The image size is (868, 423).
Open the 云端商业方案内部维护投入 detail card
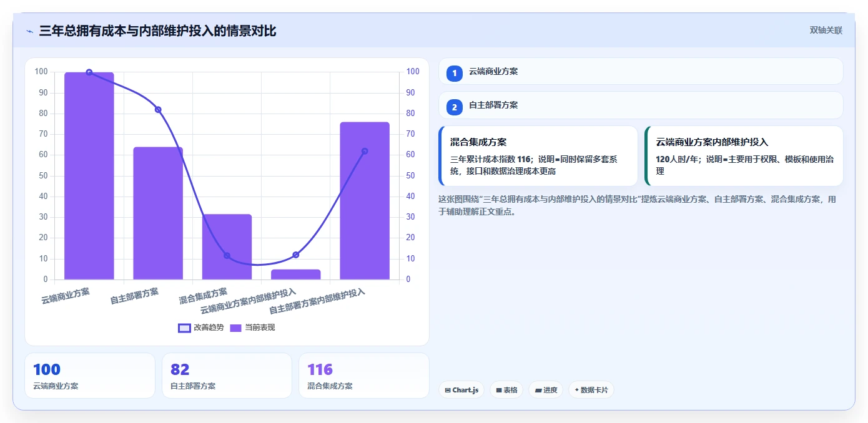[x=744, y=156]
